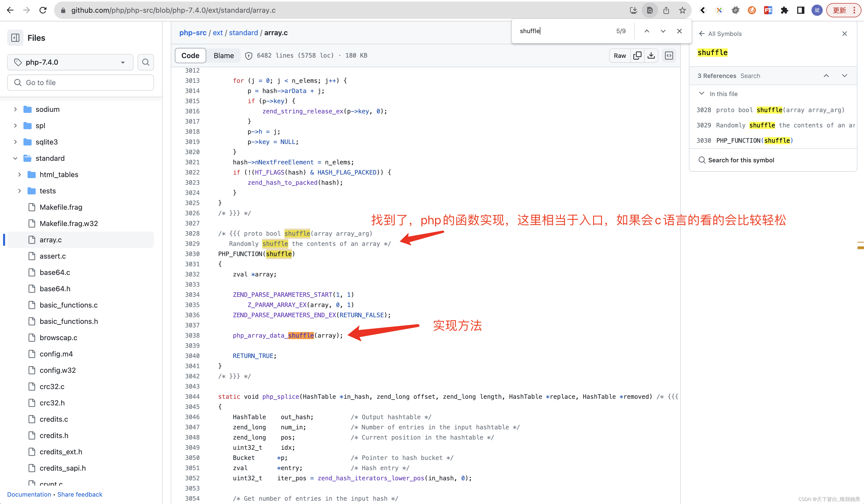Open the php-7.4.0 tag dropdown
This screenshot has height=504, width=864.
pyautogui.click(x=70, y=62)
